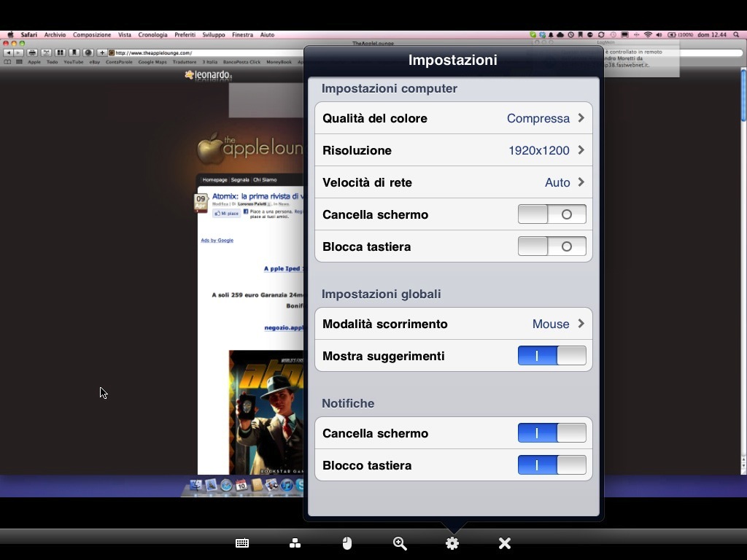The width and height of the screenshot is (747, 560).
Task: Click the volume icon in menu bar
Action: coord(659,35)
